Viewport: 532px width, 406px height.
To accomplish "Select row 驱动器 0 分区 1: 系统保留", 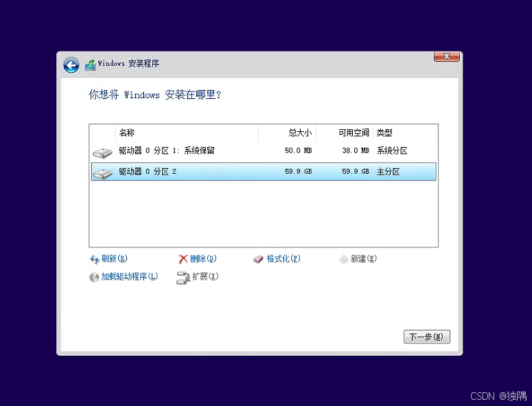I will 264,150.
